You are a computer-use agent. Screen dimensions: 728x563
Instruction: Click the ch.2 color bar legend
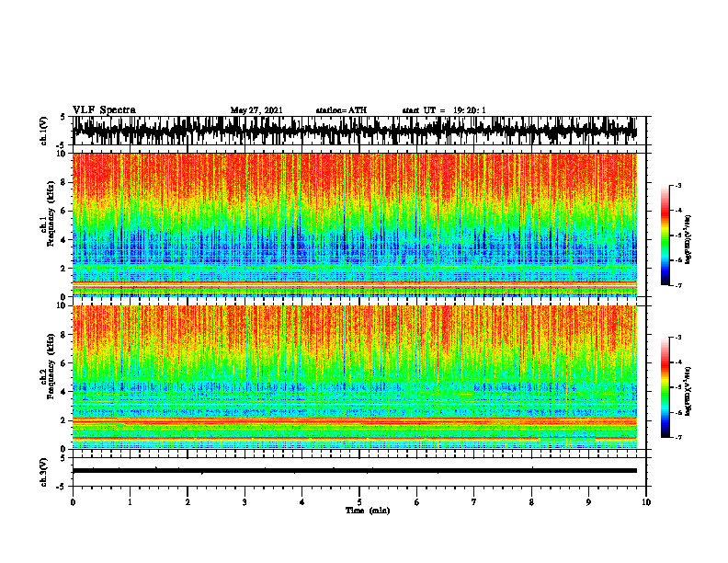pos(665,387)
